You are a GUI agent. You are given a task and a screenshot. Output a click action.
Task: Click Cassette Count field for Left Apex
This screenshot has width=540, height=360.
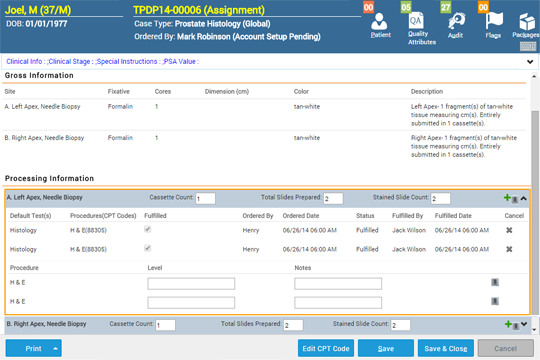click(206, 198)
